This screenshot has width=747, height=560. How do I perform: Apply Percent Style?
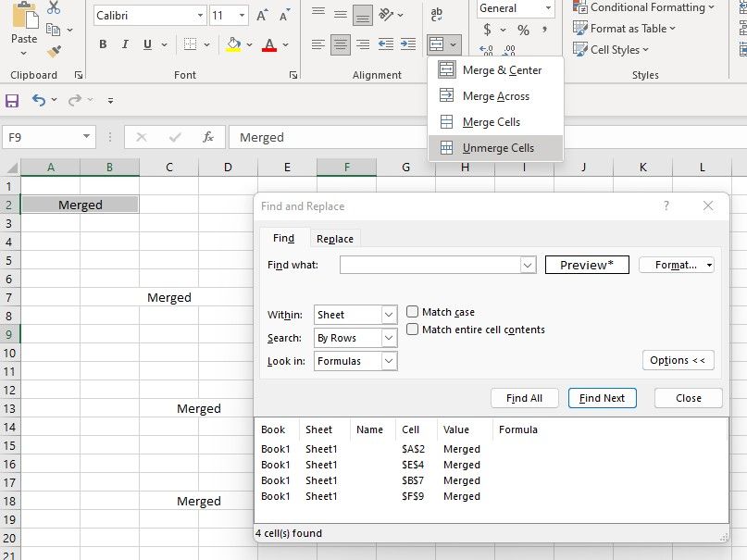click(523, 30)
